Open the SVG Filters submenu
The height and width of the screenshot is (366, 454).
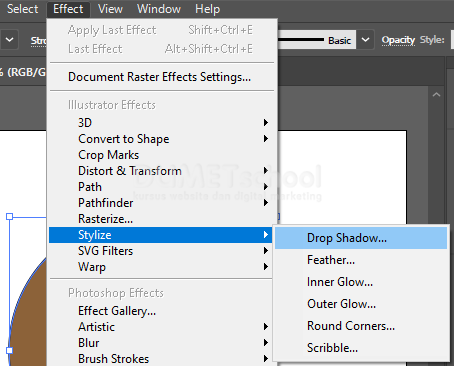pyautogui.click(x=162, y=251)
